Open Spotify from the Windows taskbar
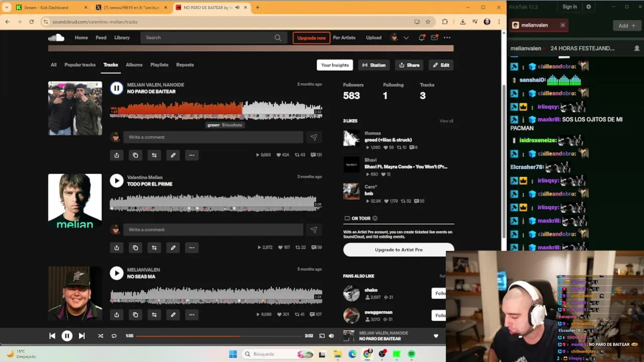The height and width of the screenshot is (362, 644). [412, 354]
